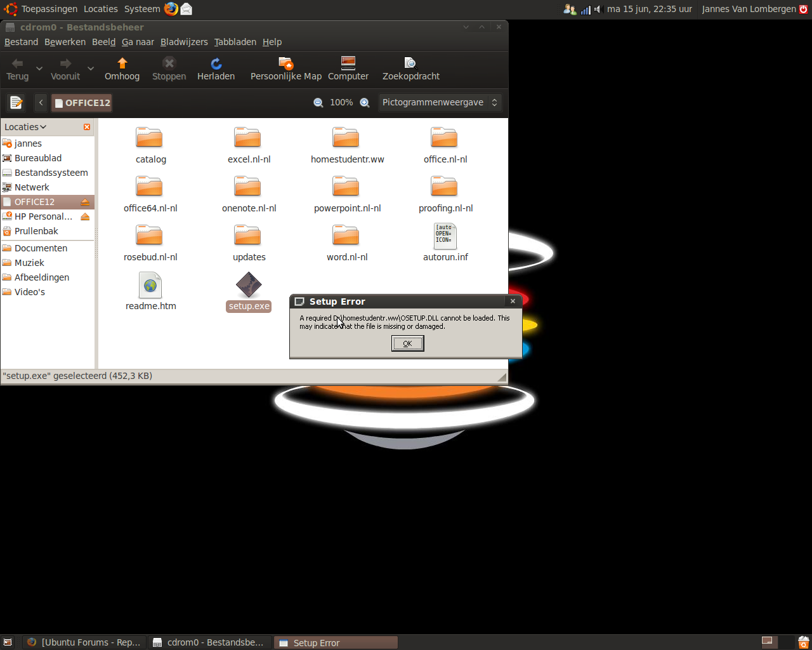Open the Bestand menu

(x=22, y=42)
